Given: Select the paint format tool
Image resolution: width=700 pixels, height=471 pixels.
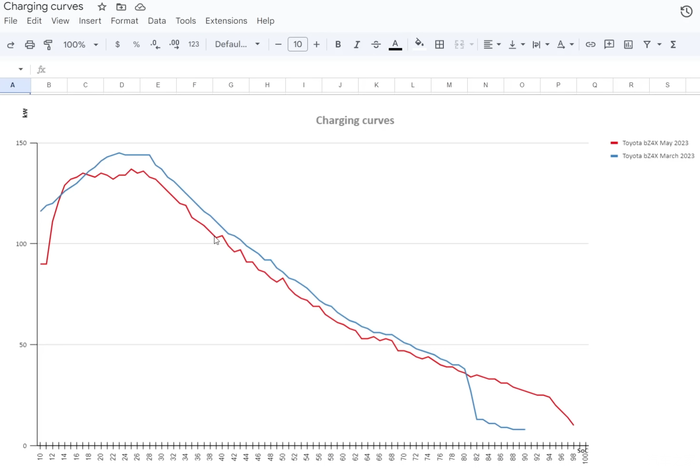Looking at the screenshot, I should coord(48,44).
